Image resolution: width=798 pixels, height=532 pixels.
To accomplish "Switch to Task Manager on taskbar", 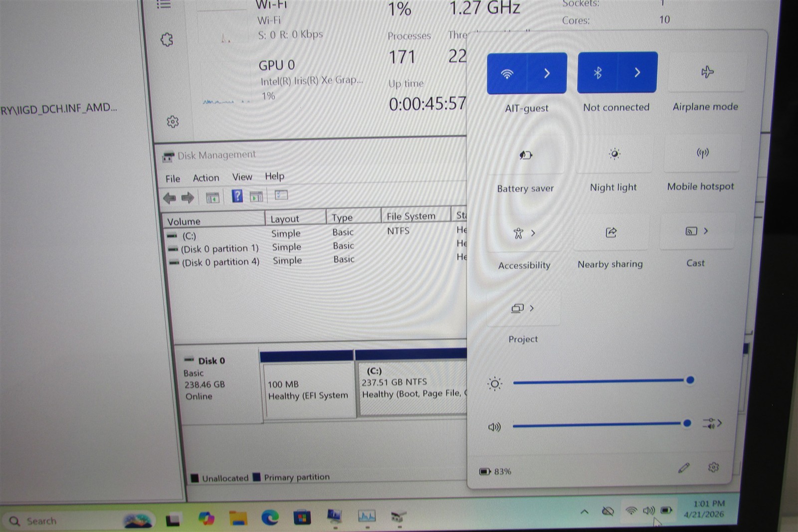I will (367, 516).
